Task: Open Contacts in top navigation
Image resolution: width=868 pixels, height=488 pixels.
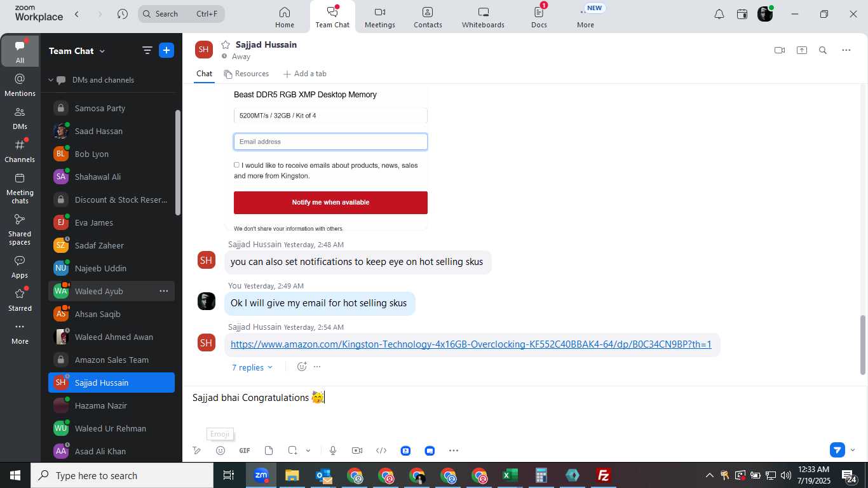Action: click(x=428, y=17)
